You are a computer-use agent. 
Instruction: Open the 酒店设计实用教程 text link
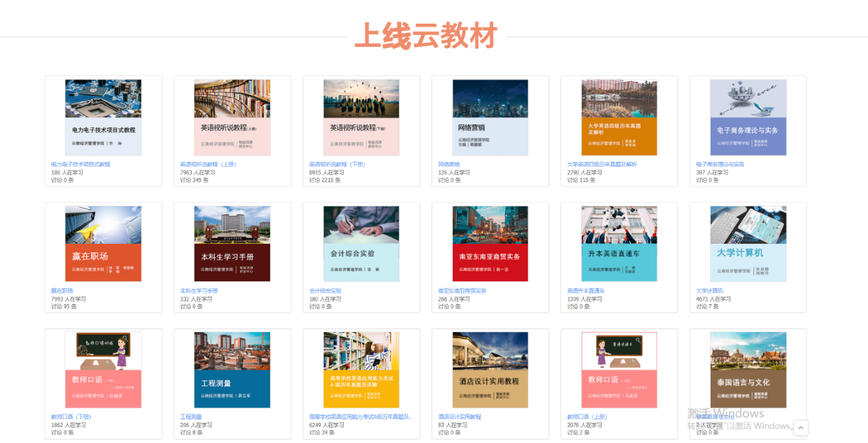[x=460, y=417]
